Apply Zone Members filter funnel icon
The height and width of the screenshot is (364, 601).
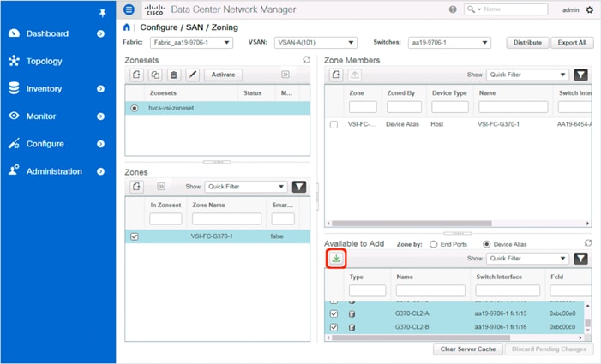tap(580, 75)
